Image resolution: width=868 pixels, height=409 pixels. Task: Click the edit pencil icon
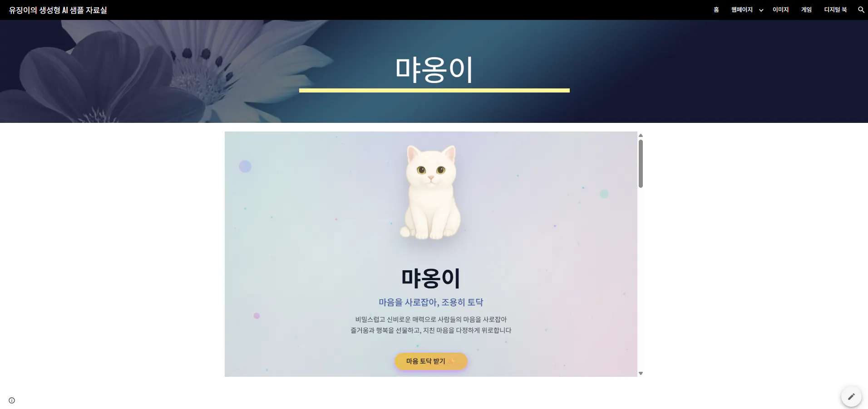pos(851,396)
